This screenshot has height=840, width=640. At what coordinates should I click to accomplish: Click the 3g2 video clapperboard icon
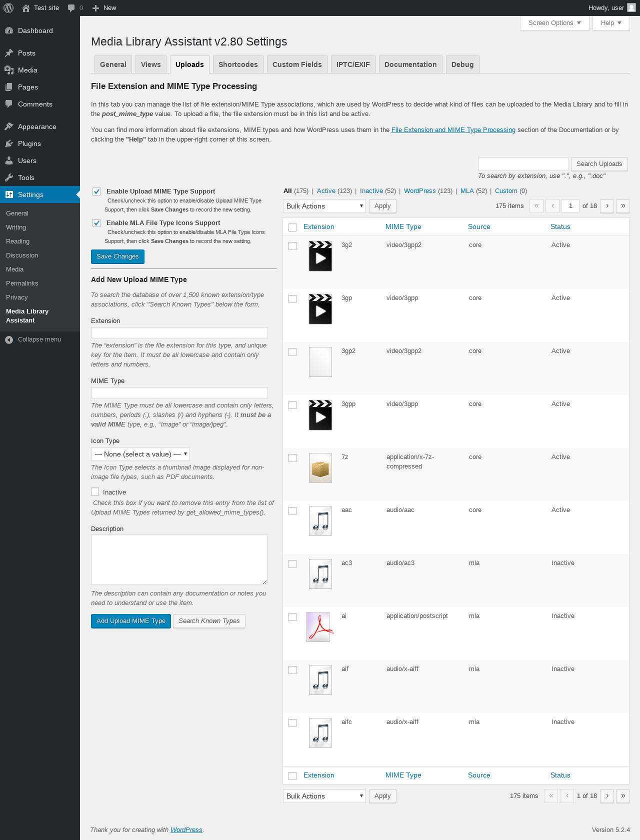(320, 256)
